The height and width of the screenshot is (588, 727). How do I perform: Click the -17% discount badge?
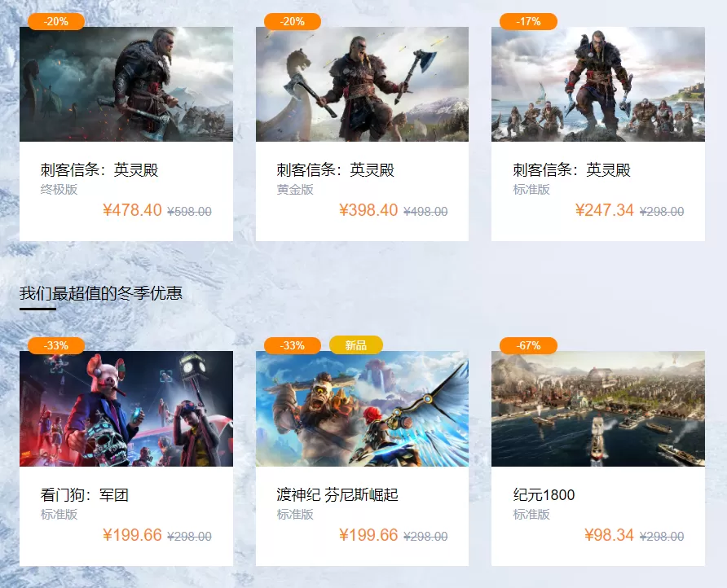coord(528,21)
